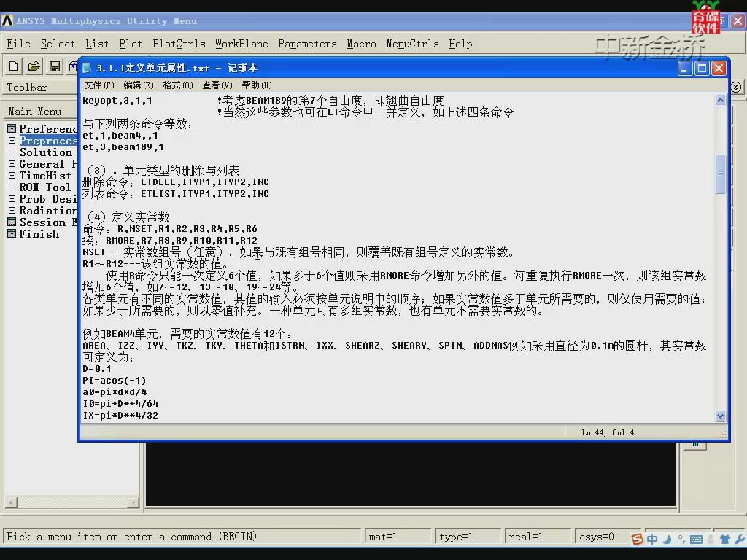Click the Notepad vertical scrollbar thumb
Image resolution: width=747 pixels, height=560 pixels.
720,174
